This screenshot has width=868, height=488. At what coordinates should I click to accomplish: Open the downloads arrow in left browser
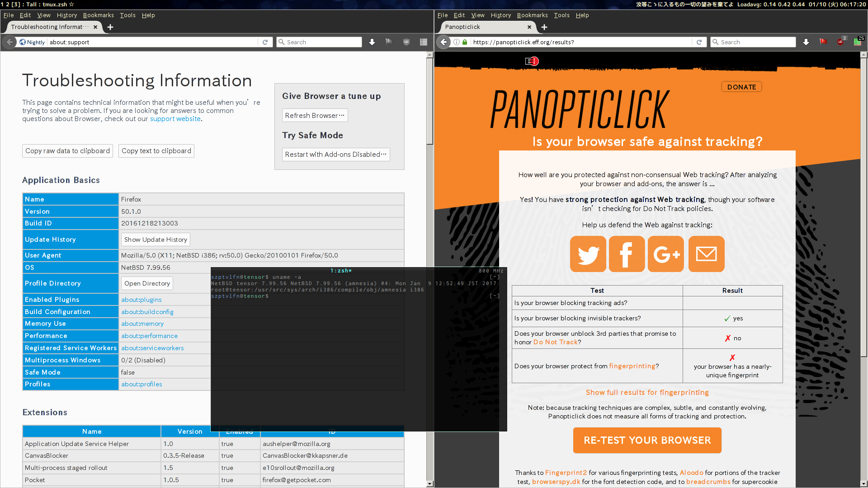(372, 42)
